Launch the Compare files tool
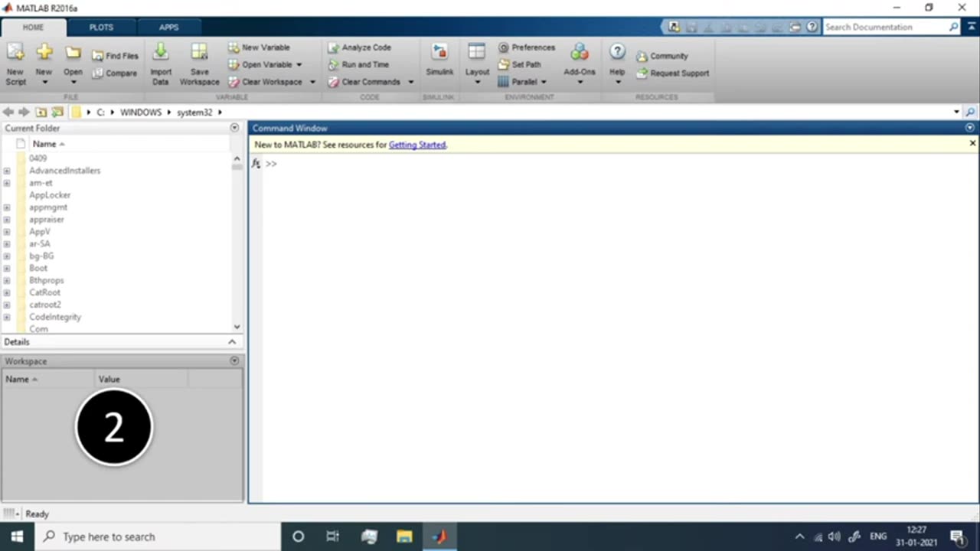This screenshot has height=551, width=980. [x=116, y=73]
